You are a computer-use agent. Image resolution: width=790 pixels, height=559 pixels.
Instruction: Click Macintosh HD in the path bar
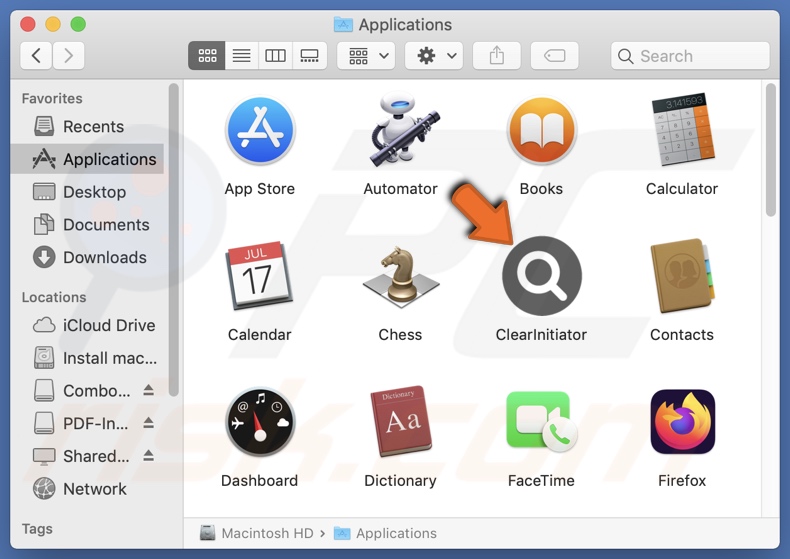257,533
